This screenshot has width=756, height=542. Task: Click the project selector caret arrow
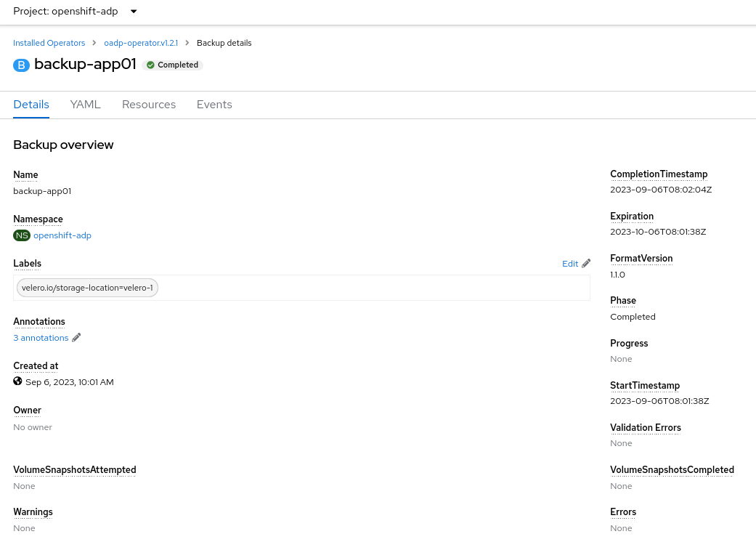(x=134, y=11)
